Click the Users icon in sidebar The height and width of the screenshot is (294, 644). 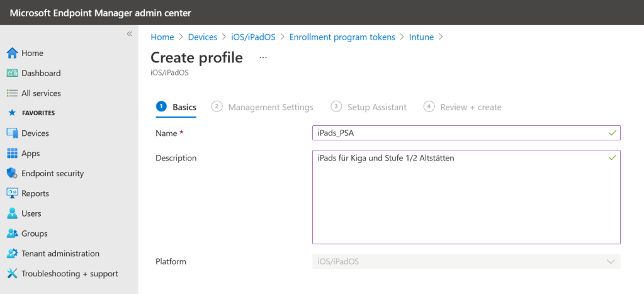12,213
